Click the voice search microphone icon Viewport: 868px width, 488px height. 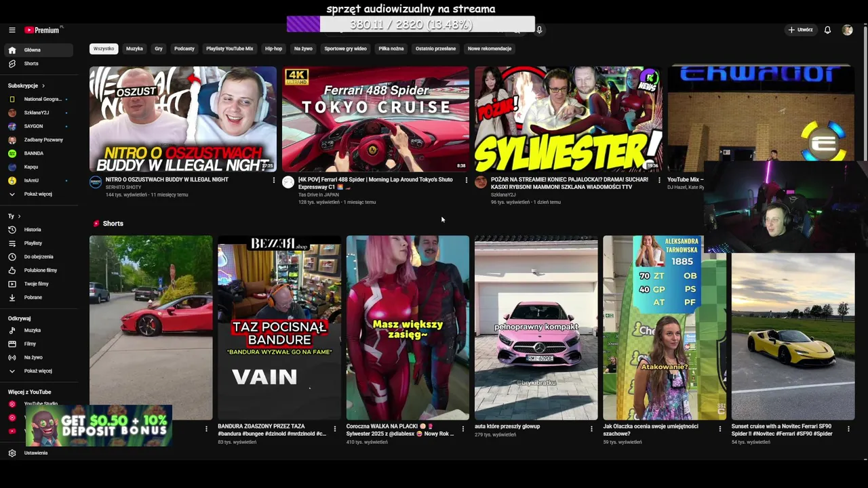click(x=539, y=30)
